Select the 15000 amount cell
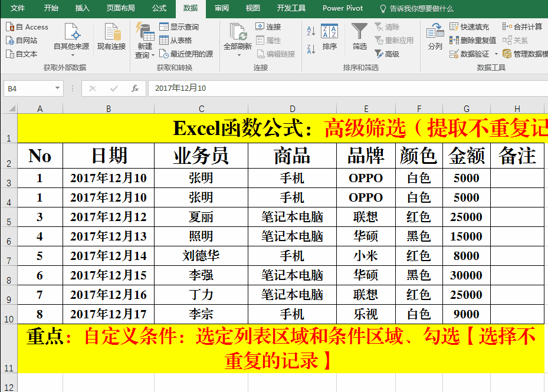This screenshot has height=392, width=548. 467,236
